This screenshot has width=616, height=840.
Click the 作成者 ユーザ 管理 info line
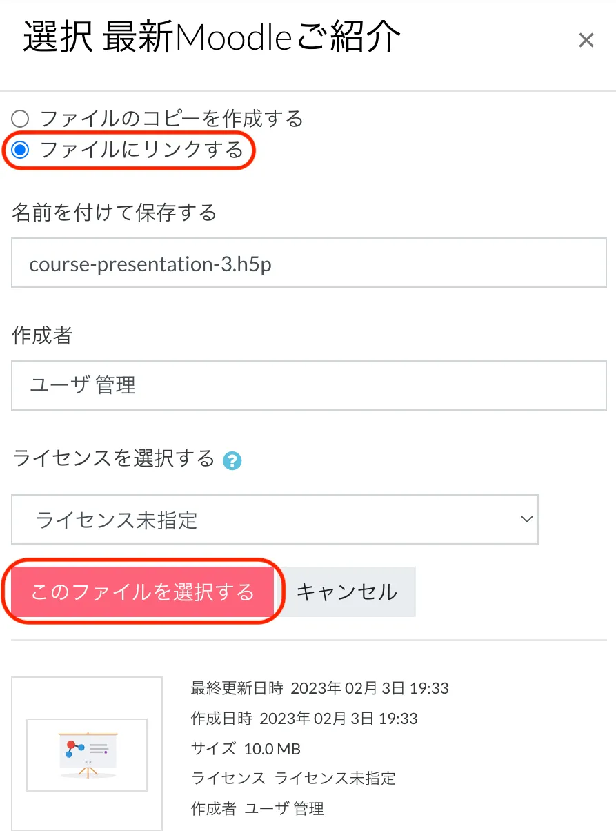pos(257,808)
